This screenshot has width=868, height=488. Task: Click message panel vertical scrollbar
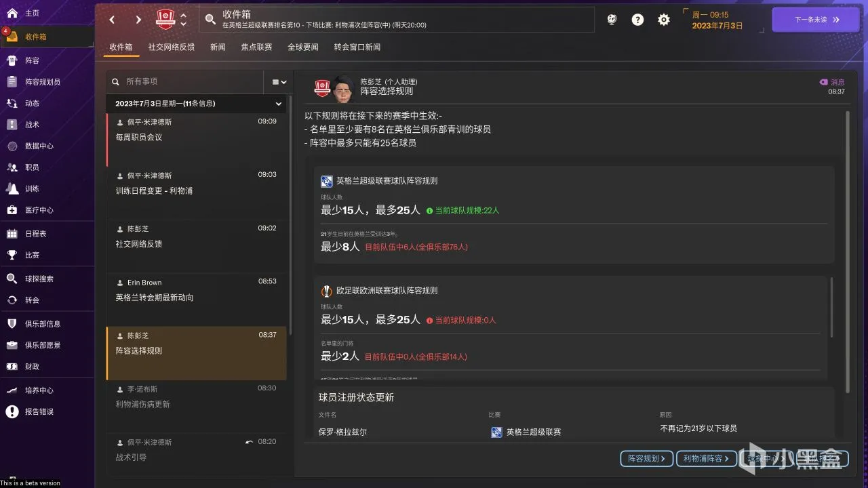click(x=848, y=251)
